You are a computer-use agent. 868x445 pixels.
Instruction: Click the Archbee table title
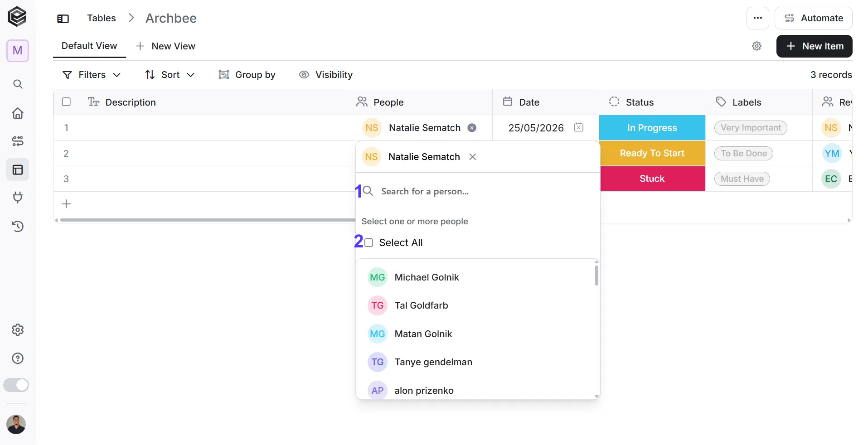click(x=171, y=18)
